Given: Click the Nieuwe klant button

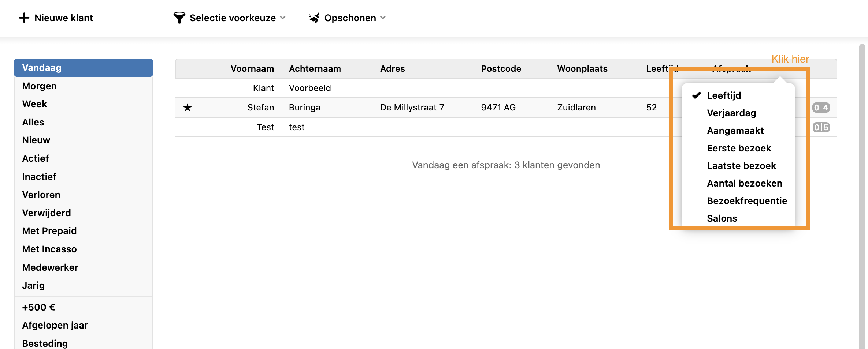Looking at the screenshot, I should 63,18.
